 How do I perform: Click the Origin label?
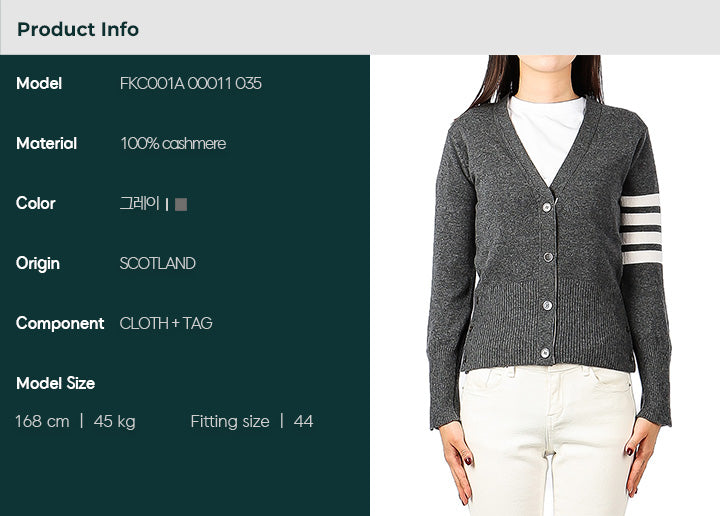point(38,264)
